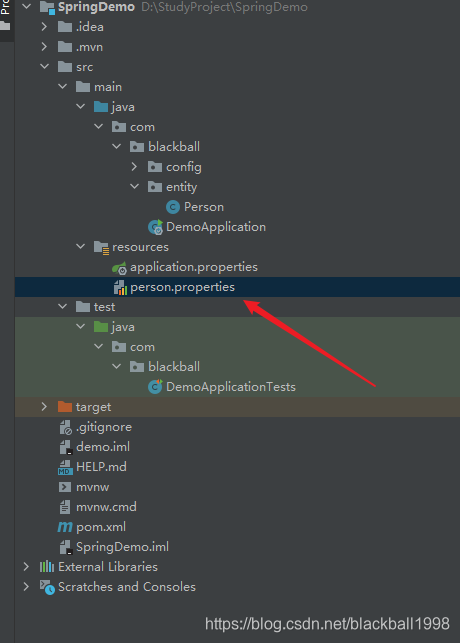Click the External Libraries icon
The height and width of the screenshot is (643, 460).
click(47, 567)
